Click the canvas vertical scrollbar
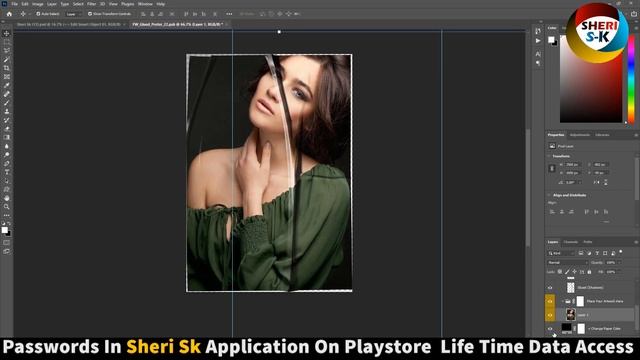The height and width of the screenshot is (360, 640). click(529, 188)
